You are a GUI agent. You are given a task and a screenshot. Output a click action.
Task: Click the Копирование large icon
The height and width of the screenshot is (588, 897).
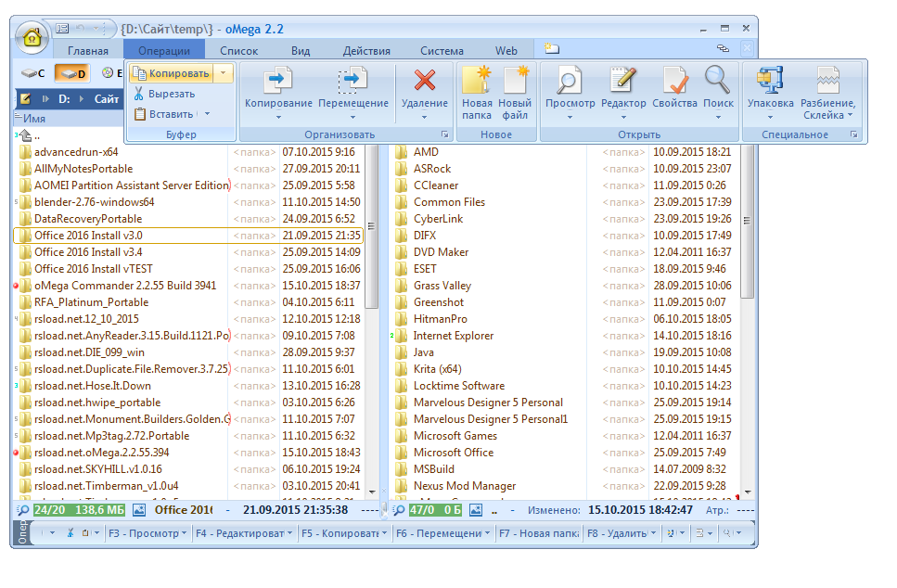(278, 80)
